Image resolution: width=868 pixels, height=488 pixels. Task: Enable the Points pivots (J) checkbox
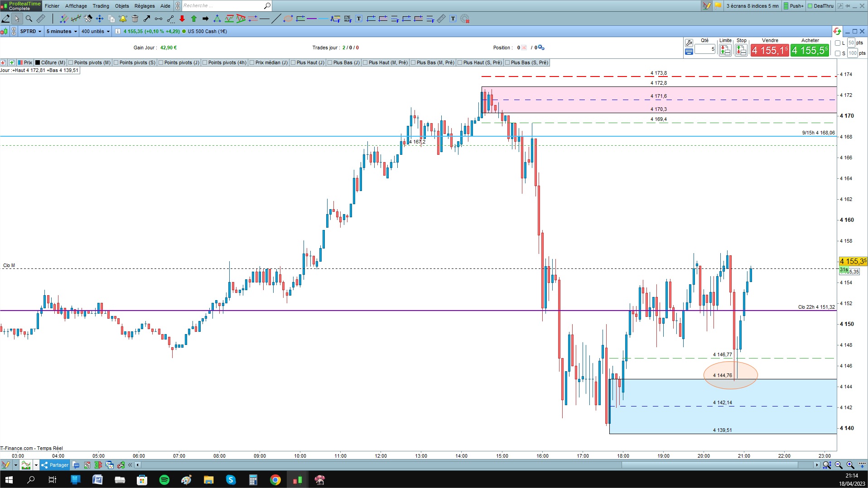pos(161,62)
